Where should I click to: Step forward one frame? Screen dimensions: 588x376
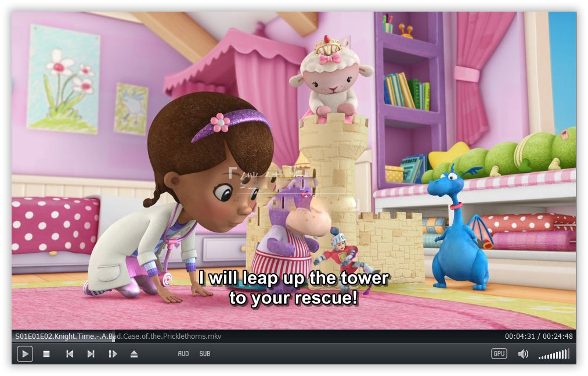coord(113,354)
